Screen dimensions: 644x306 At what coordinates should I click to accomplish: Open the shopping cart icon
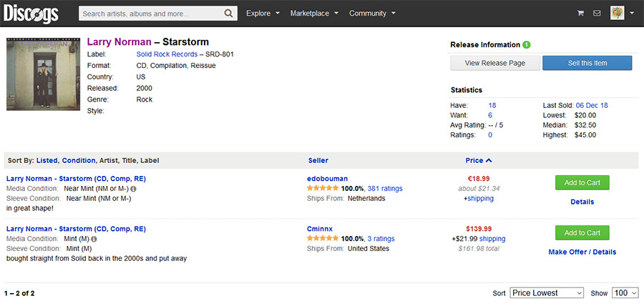tap(580, 13)
